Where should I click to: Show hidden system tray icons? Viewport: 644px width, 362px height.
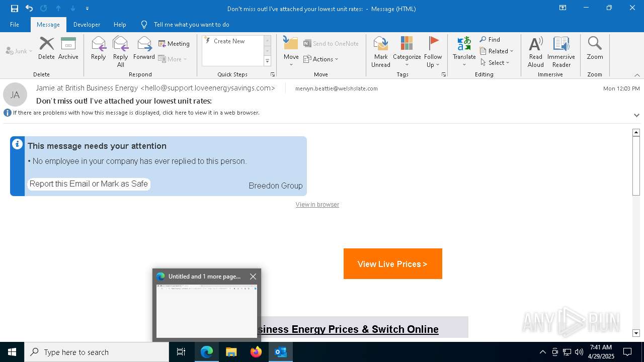(x=542, y=352)
